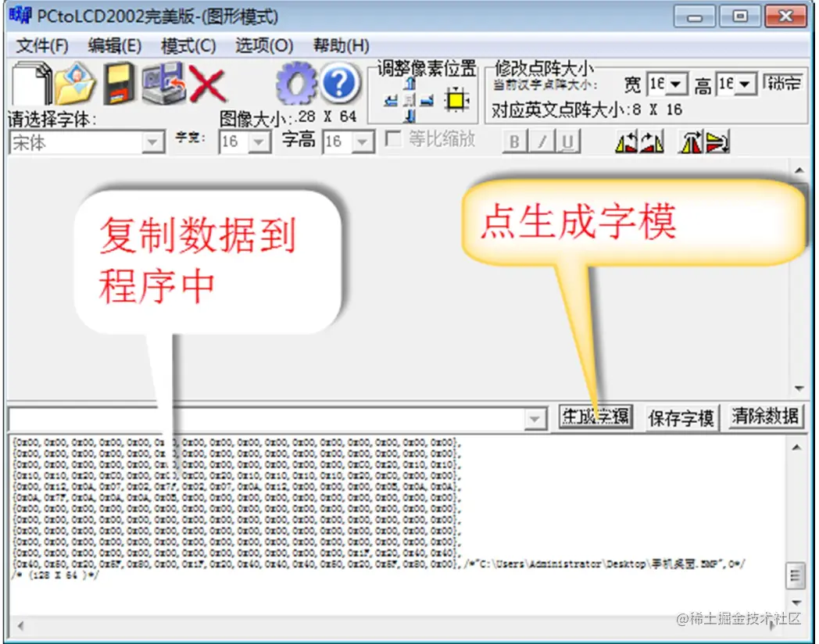819x644 pixels.
Task: Minimize the PCtoLCD2002 window
Action: pos(694,17)
